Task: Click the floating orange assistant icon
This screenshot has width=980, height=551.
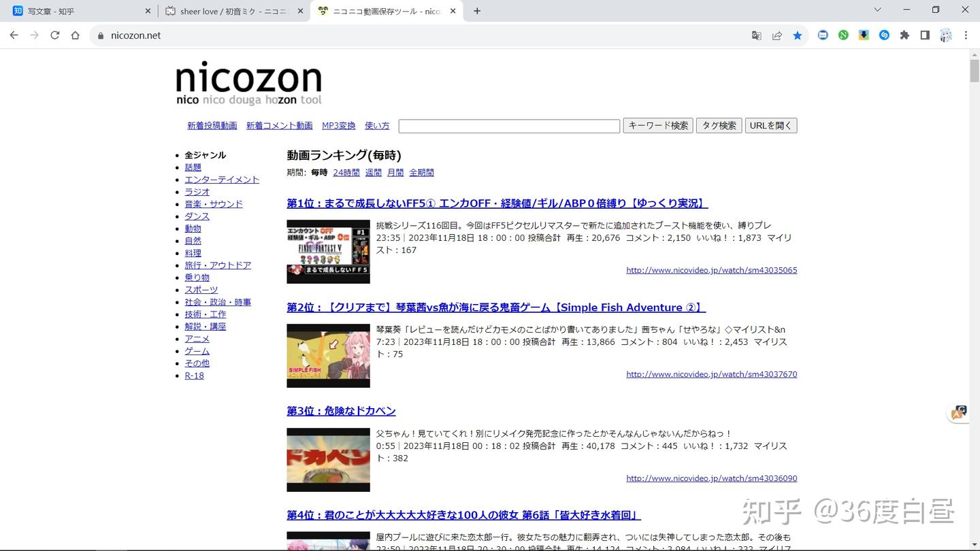Action: [x=959, y=412]
